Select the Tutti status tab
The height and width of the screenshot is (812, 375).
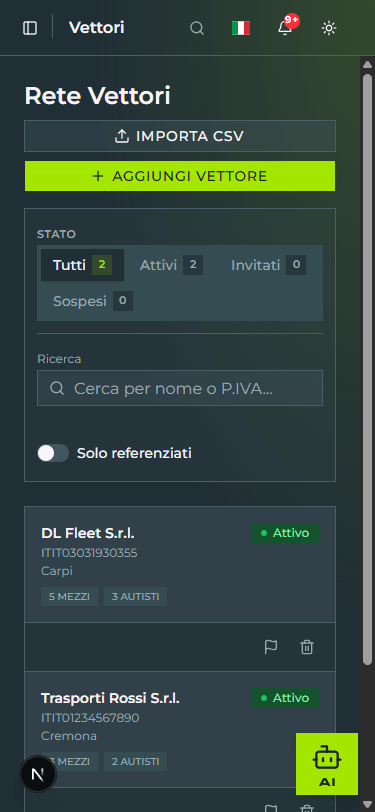82,265
